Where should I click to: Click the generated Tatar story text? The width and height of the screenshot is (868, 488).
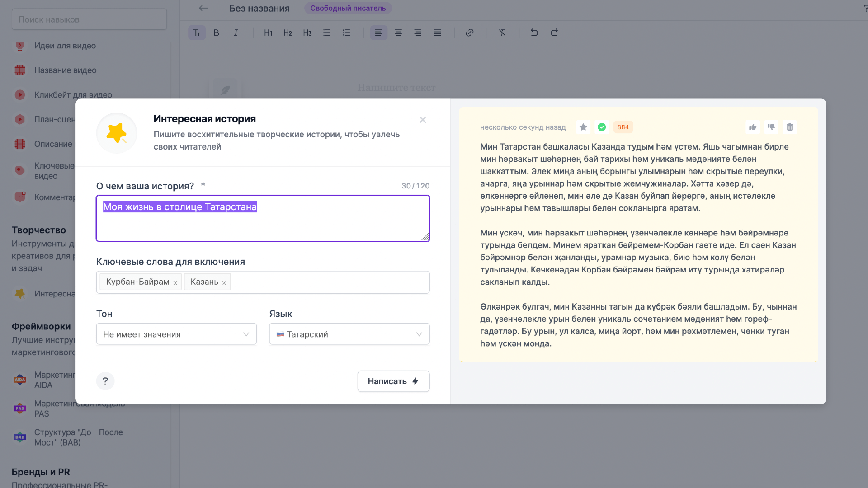pos(638,245)
